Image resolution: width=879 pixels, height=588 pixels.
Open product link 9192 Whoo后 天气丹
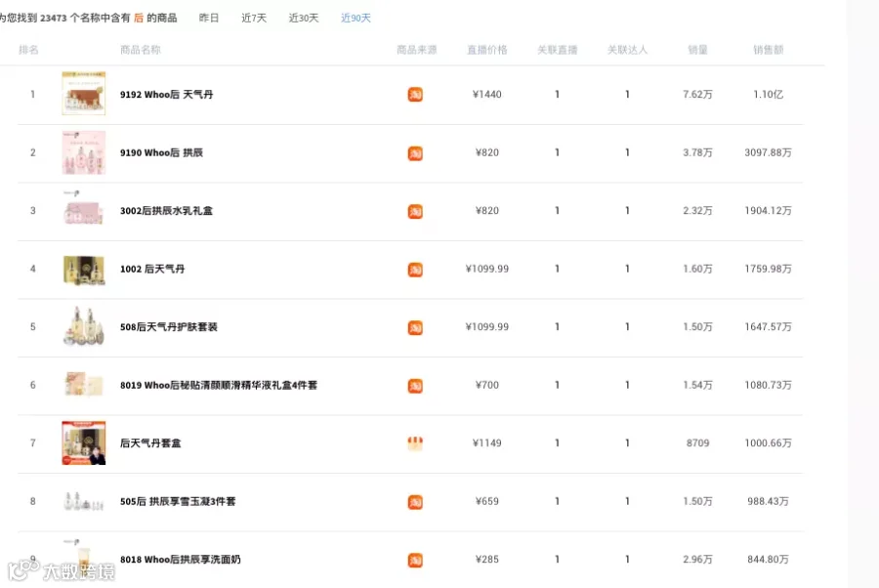point(166,94)
